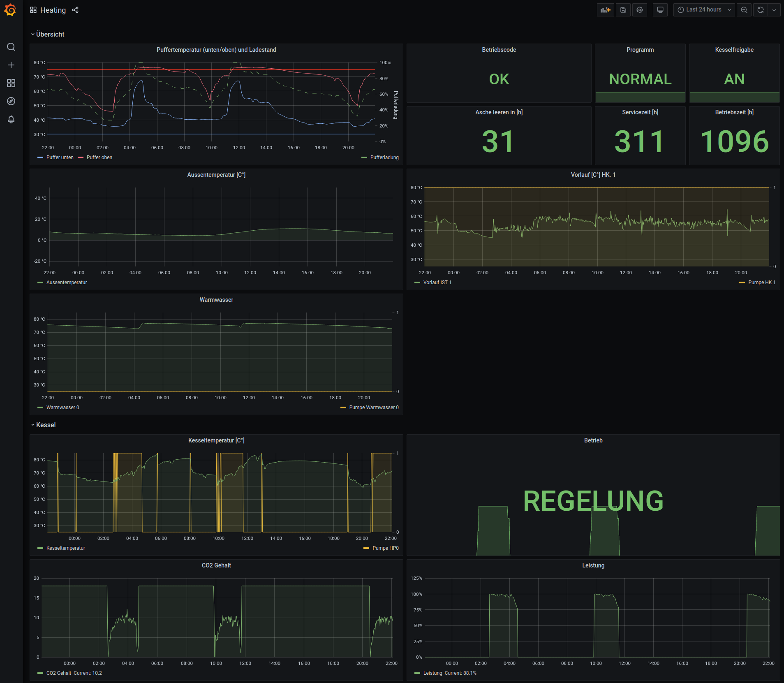Open the Servicezeit [h] panel menu

click(x=640, y=112)
